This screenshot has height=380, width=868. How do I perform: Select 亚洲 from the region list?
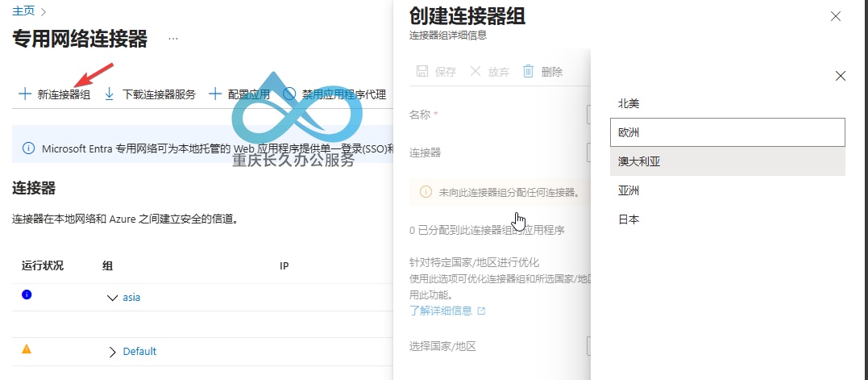[728, 190]
